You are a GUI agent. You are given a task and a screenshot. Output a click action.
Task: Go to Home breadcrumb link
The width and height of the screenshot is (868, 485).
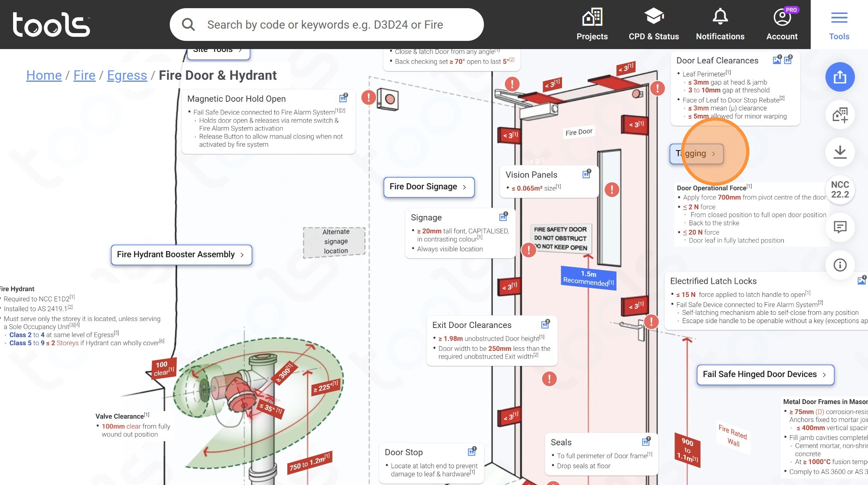[44, 75]
